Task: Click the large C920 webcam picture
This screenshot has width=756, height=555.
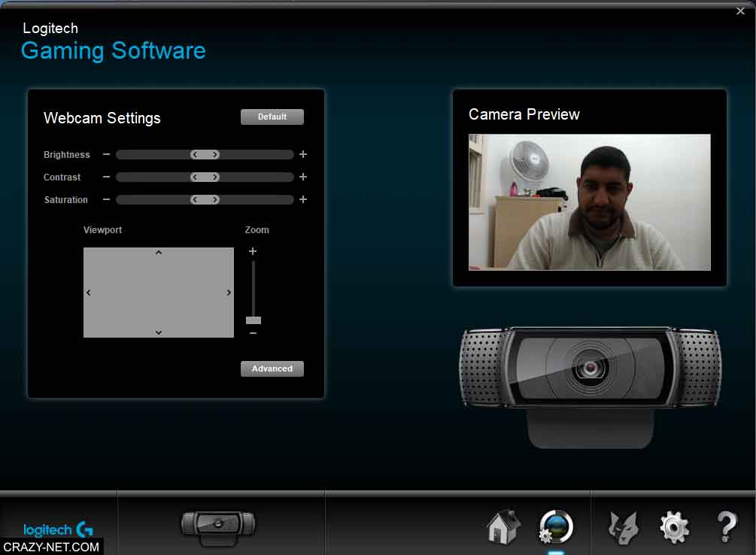Action: (x=591, y=387)
